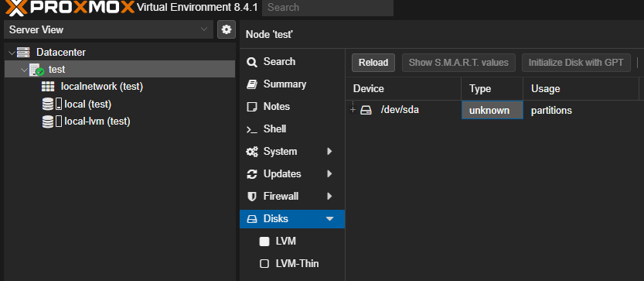This screenshot has width=644, height=281.
Task: Click the Reload button
Action: pyautogui.click(x=373, y=63)
